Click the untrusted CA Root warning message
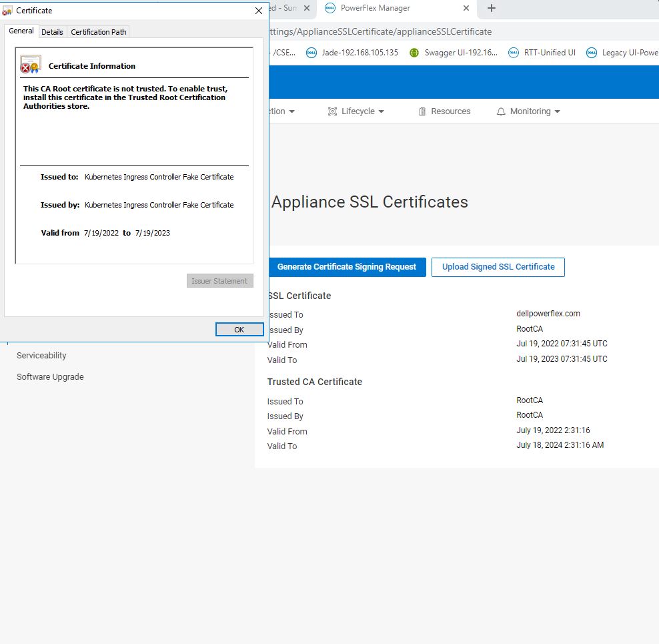 (x=125, y=97)
